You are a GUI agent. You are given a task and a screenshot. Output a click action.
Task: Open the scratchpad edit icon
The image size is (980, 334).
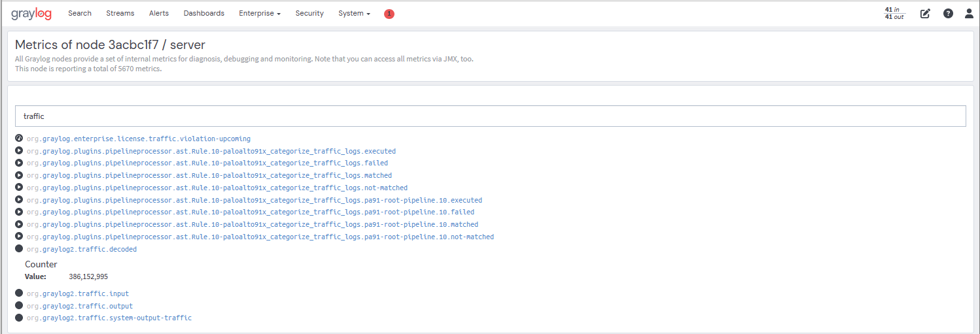[925, 13]
